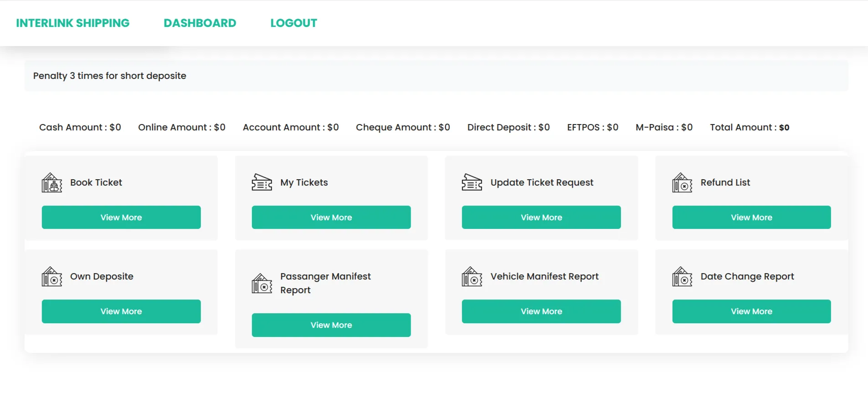The width and height of the screenshot is (868, 419).
Task: Click the Update Ticket Request icon
Action: [472, 183]
